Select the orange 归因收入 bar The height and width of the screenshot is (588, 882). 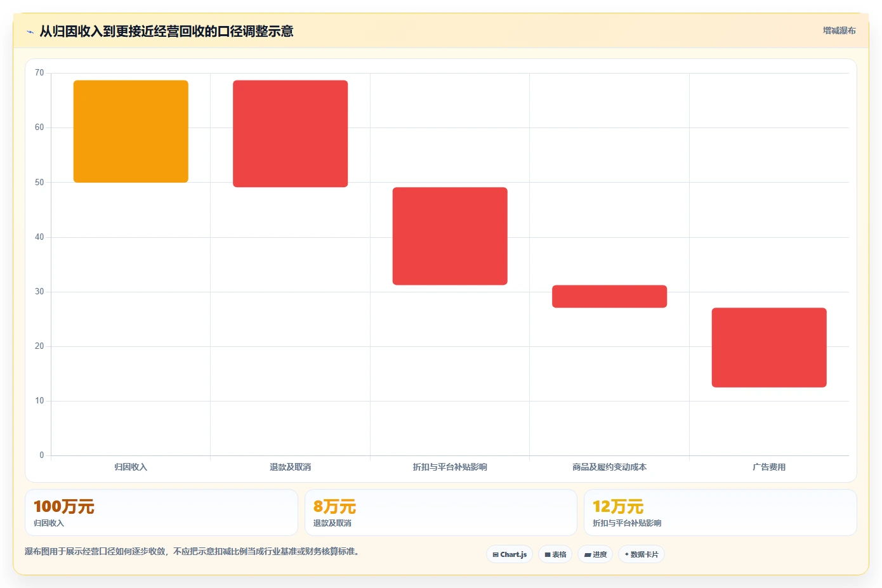pyautogui.click(x=131, y=131)
